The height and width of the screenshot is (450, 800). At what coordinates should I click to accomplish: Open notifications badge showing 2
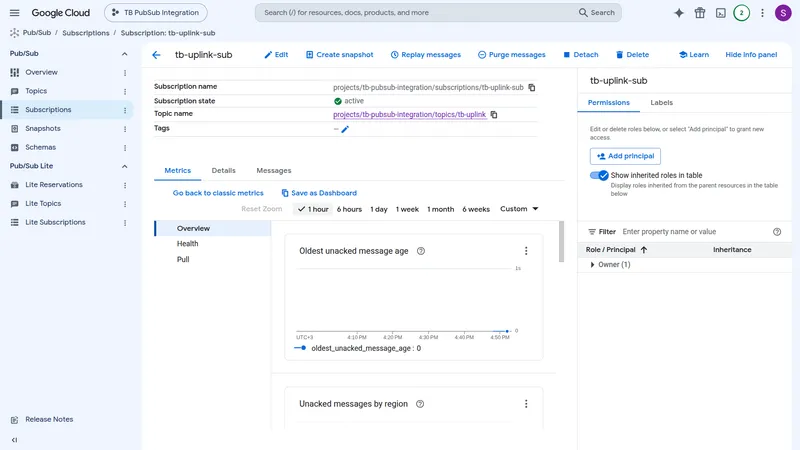click(x=741, y=13)
